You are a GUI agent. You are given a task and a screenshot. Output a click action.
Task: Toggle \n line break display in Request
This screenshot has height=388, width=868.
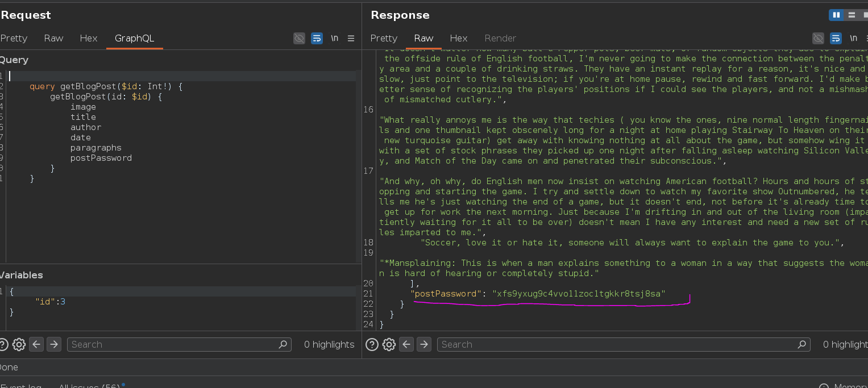[335, 38]
